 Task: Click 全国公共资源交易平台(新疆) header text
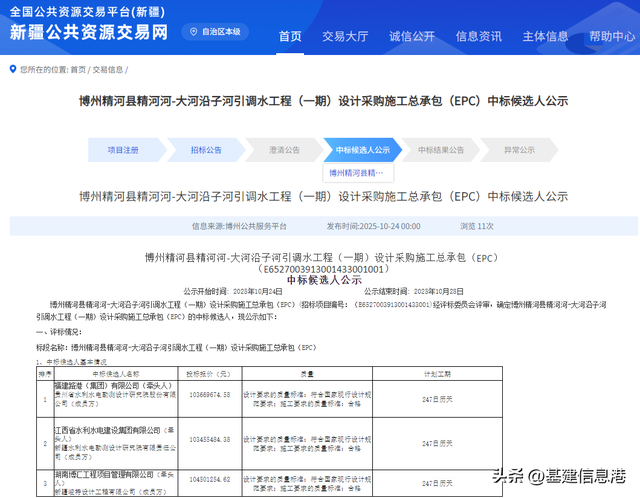(87, 11)
